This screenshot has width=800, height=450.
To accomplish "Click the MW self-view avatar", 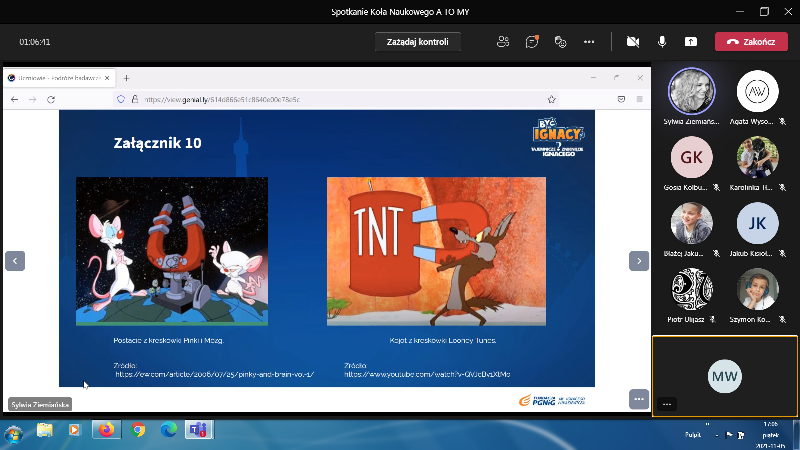I will tap(724, 376).
